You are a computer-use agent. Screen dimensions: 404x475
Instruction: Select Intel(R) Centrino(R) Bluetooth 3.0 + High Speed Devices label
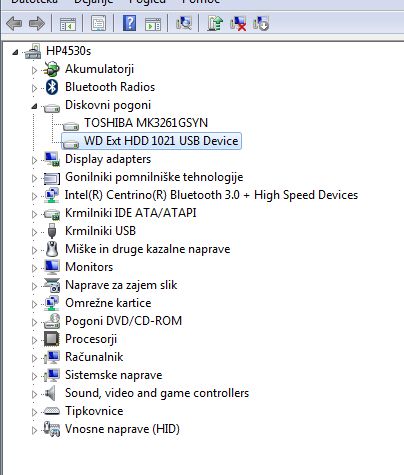pos(211,195)
